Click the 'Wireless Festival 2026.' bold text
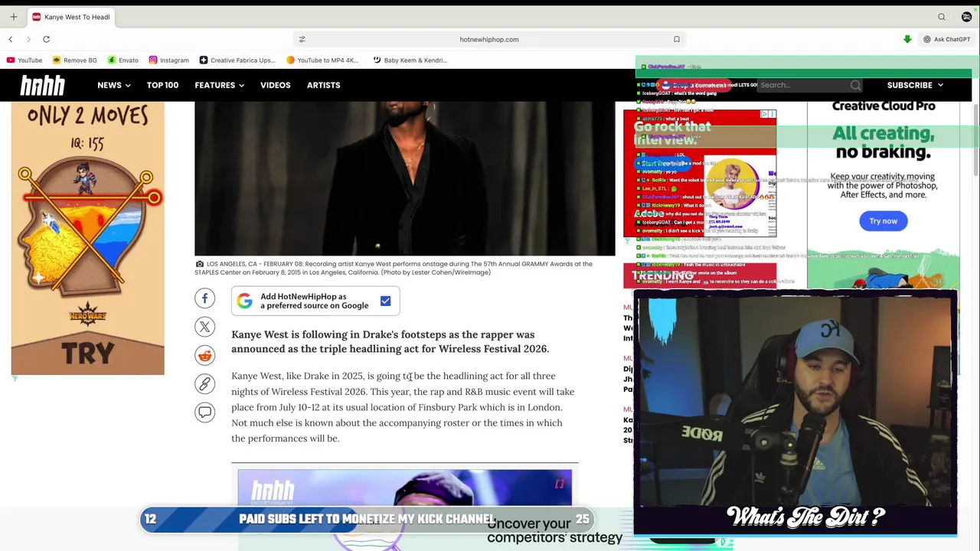Image resolution: width=980 pixels, height=551 pixels. point(494,349)
